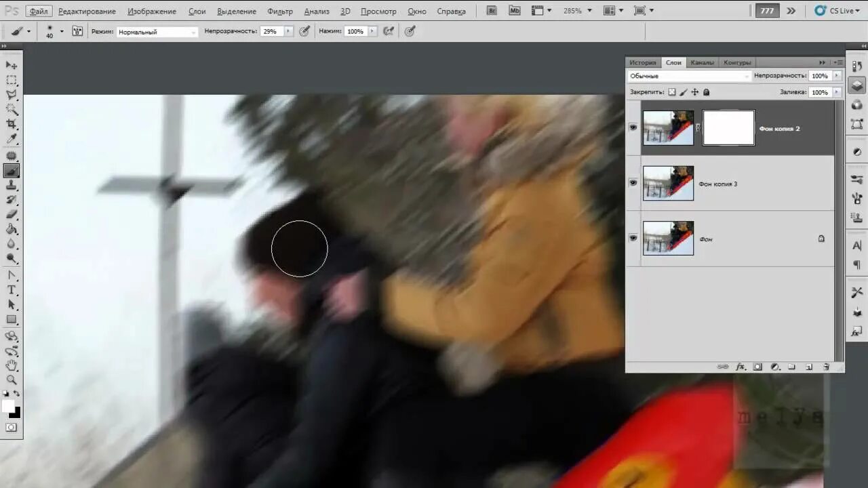Toggle lock image pixels brush icon
The height and width of the screenshot is (488, 868).
[x=684, y=92]
